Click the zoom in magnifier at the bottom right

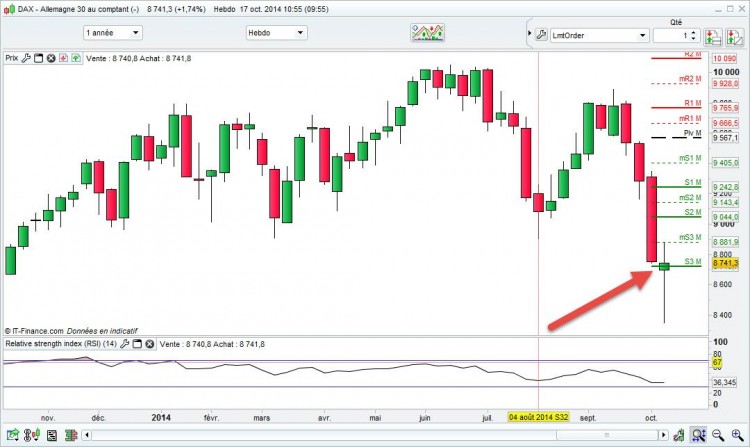pyautogui.click(x=737, y=435)
